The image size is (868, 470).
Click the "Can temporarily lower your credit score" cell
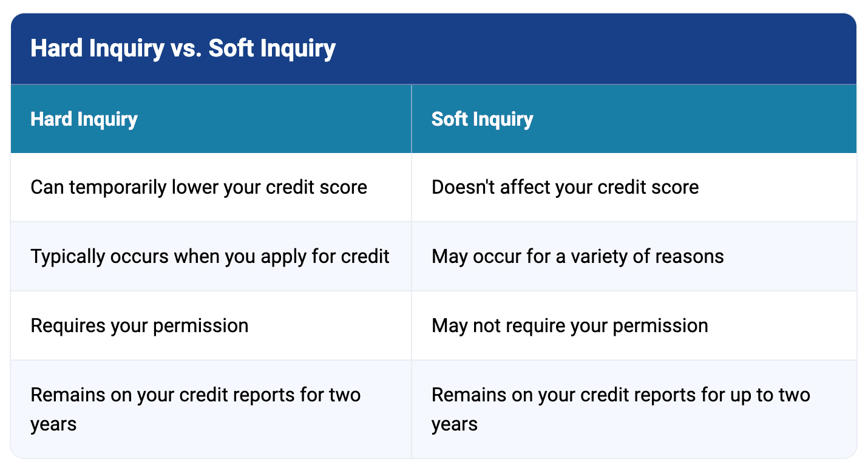(x=198, y=187)
